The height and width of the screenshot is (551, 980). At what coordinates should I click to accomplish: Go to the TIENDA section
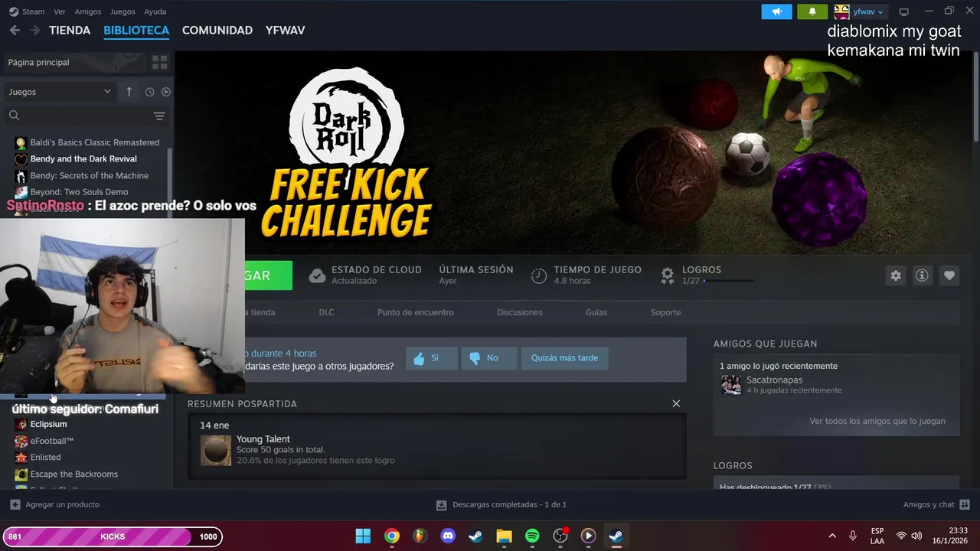[70, 30]
